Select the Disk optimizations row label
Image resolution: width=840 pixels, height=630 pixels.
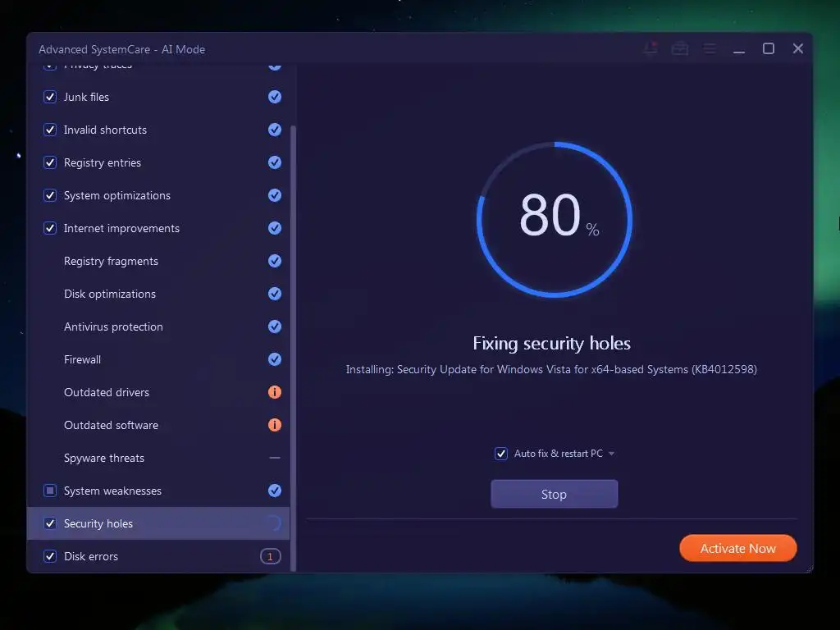(110, 294)
